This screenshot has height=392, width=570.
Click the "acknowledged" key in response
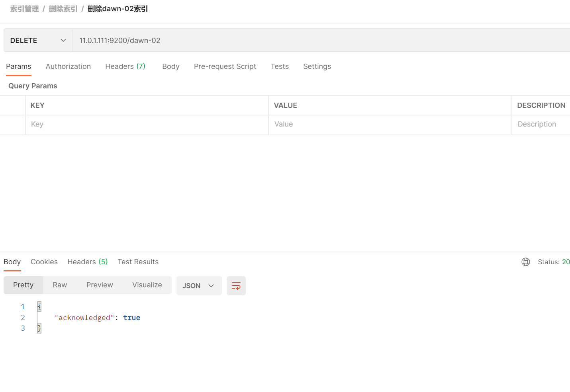(x=84, y=318)
